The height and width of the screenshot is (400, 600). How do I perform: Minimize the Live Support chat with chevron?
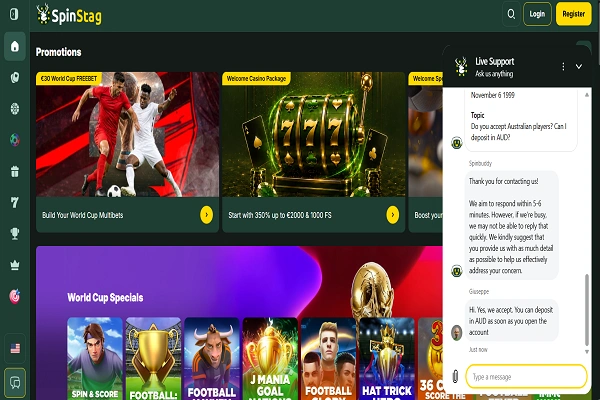coord(579,67)
